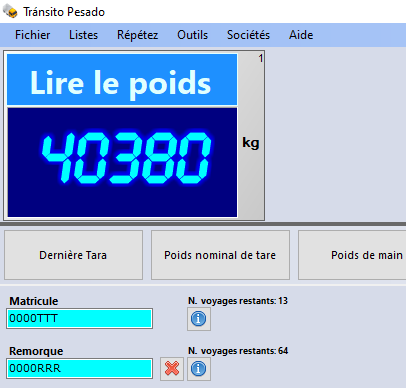The width and height of the screenshot is (406, 388).
Task: Open the Aide menu
Action: [301, 35]
